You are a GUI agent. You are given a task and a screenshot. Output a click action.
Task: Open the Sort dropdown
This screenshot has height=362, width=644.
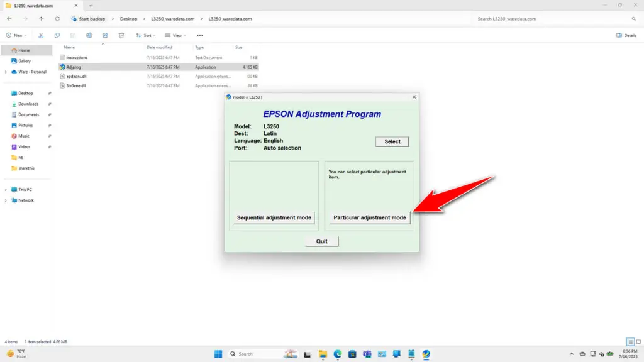[146, 35]
